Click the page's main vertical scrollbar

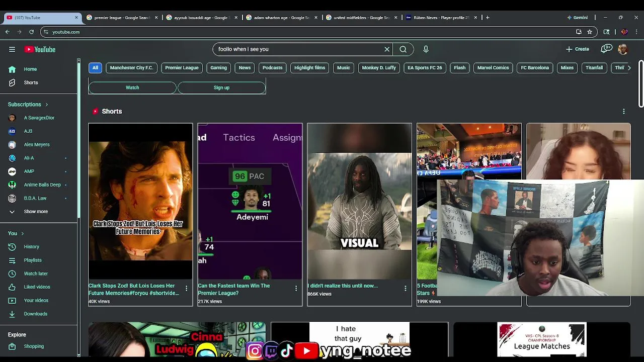pyautogui.click(x=641, y=83)
